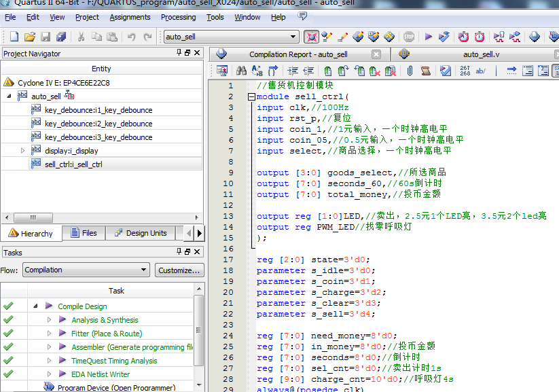Click Program Device (Open Programmer) task
Viewport: 559px width, 392px height.
pos(116,387)
